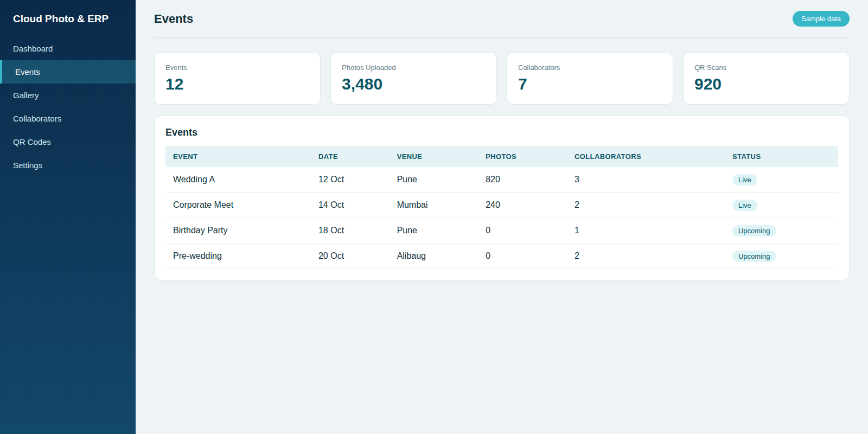The height and width of the screenshot is (434, 868).
Task: Select the Events stat card showing 12
Action: click(x=237, y=78)
